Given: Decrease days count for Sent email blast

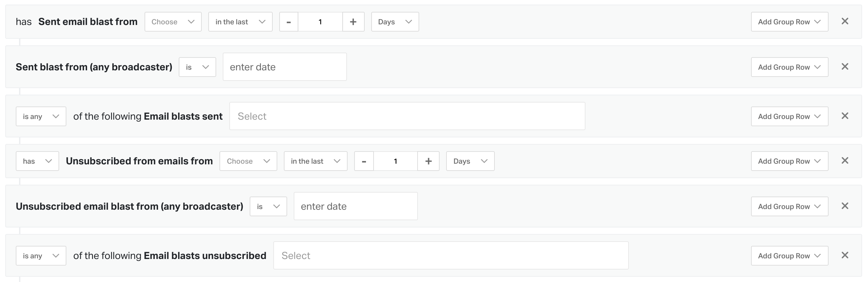Looking at the screenshot, I should [289, 22].
